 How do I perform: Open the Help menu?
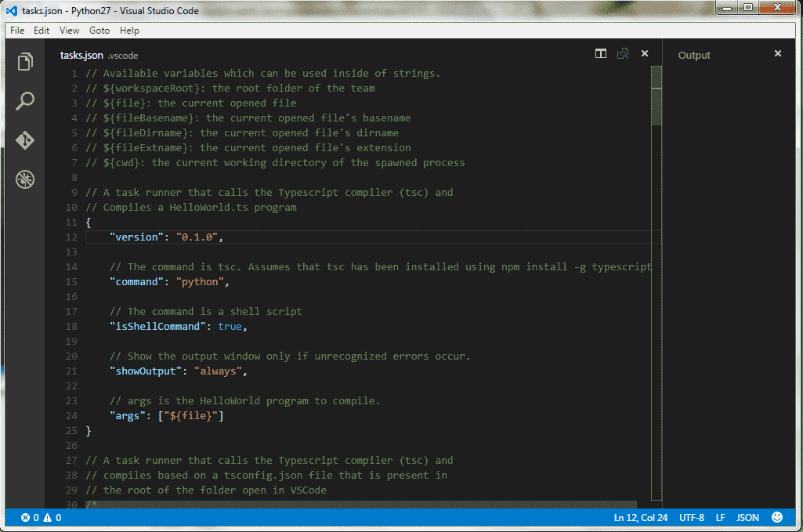pos(129,31)
